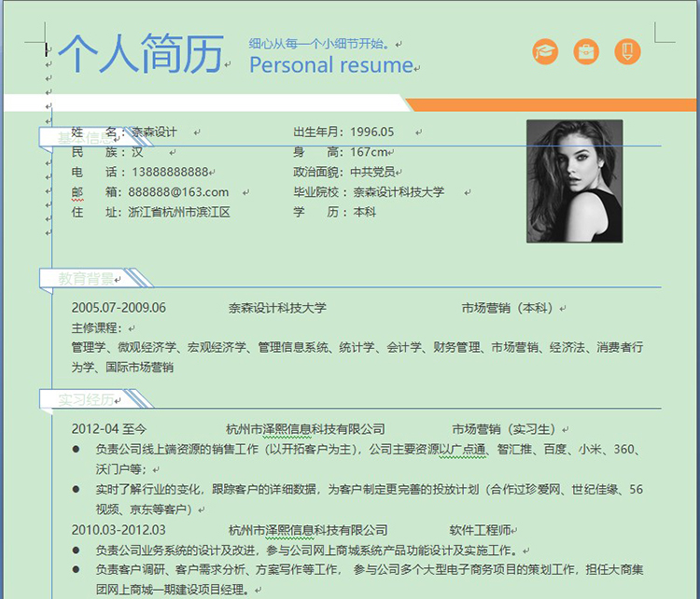Click the bullet line starting 负责公司线上端资源
This screenshot has width=700, height=599.
(x=369, y=450)
